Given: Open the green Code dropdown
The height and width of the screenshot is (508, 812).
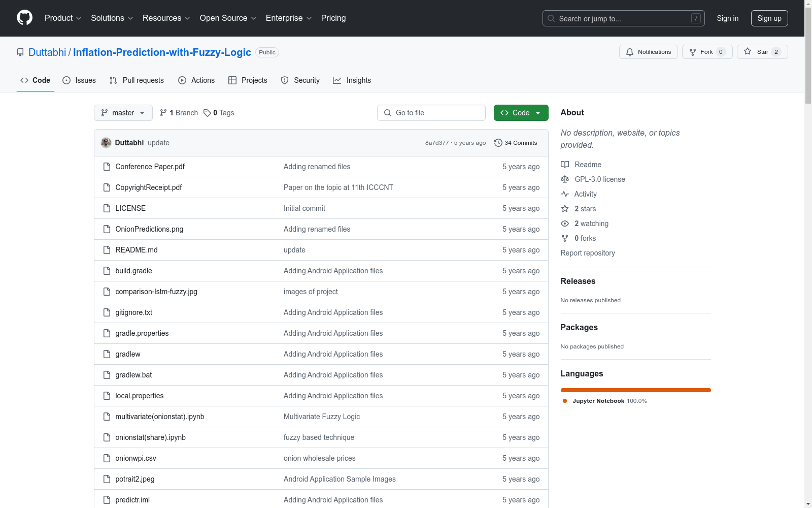Looking at the screenshot, I should [x=521, y=113].
